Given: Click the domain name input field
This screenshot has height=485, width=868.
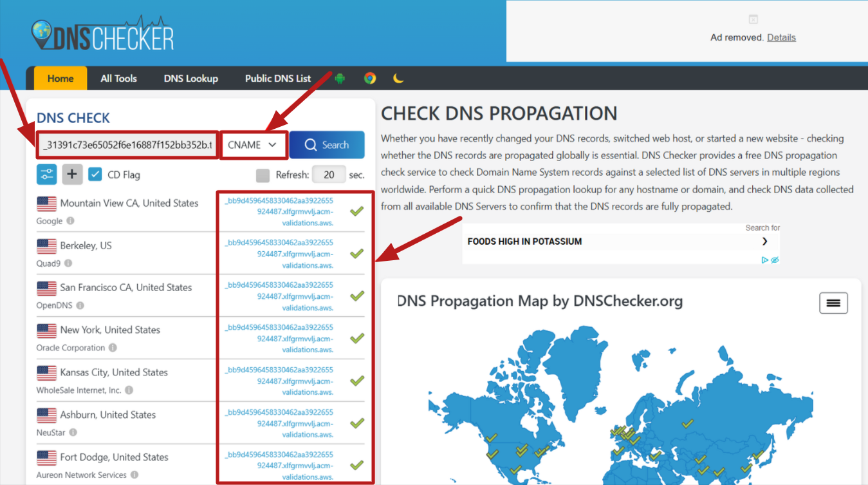Looking at the screenshot, I should point(127,145).
